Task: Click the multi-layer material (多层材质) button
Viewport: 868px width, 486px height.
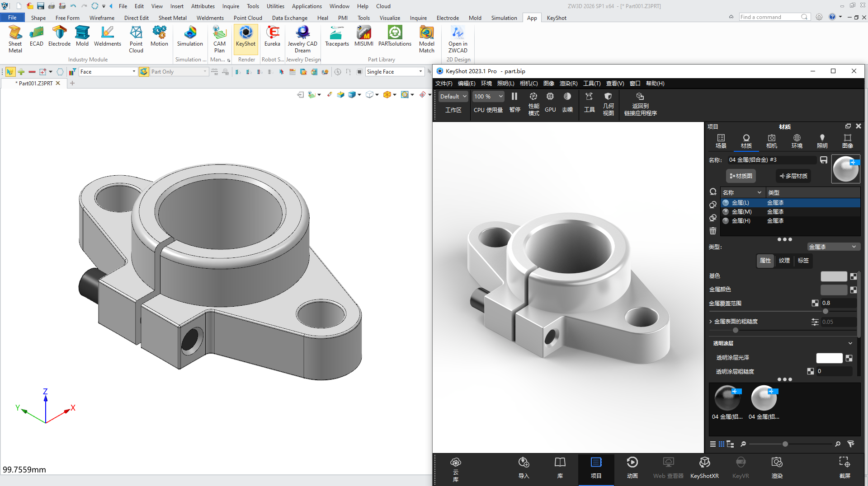Action: (x=793, y=176)
